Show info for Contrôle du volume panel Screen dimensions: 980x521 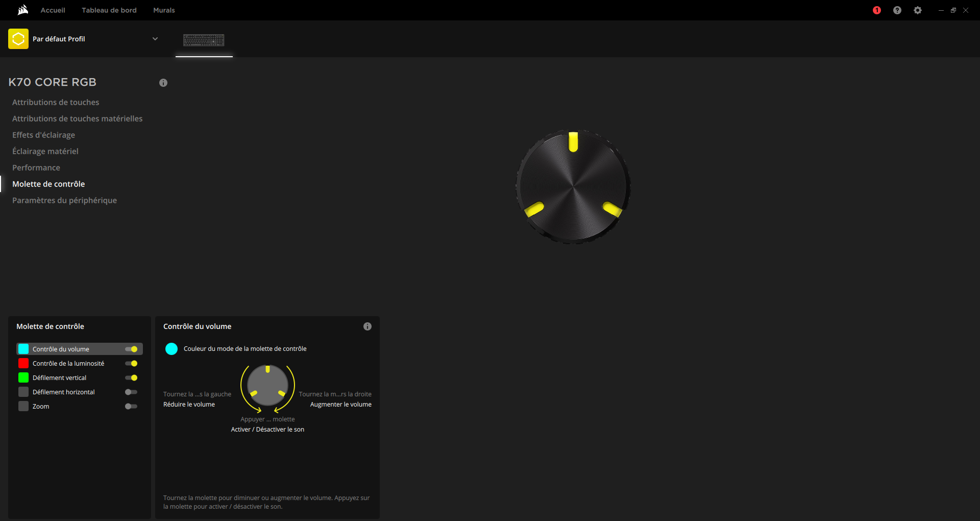367,326
